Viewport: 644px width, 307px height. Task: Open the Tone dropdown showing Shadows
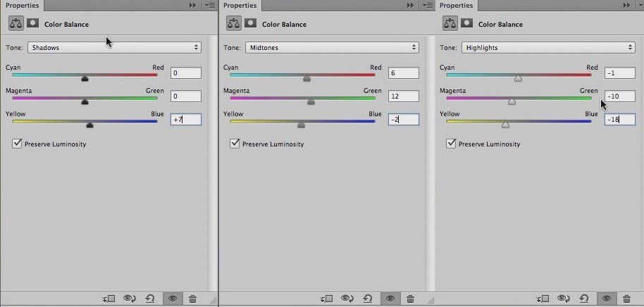pos(115,48)
